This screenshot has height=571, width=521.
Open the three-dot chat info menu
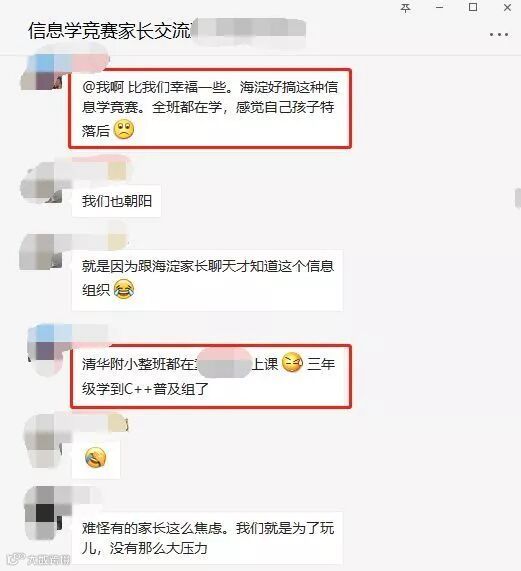pos(498,35)
